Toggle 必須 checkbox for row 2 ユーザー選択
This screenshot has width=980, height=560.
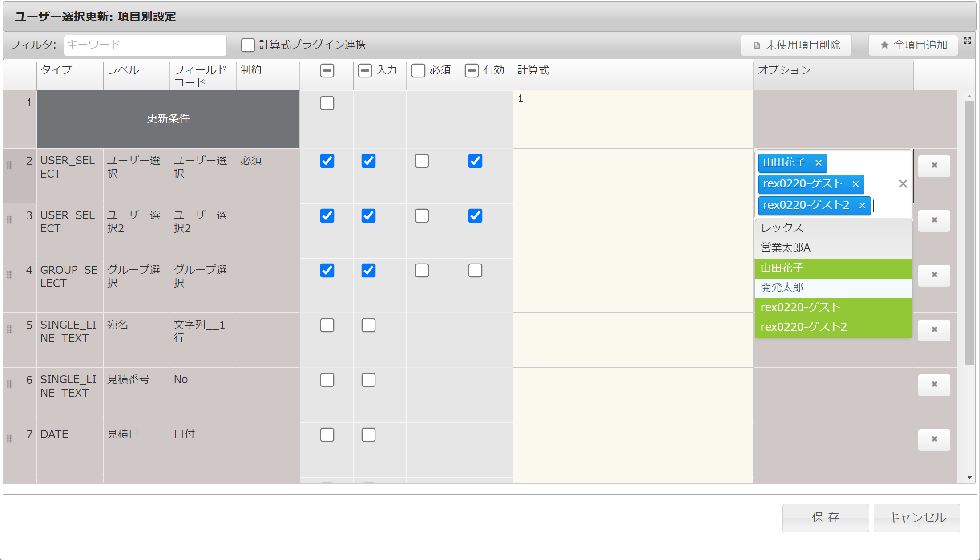point(421,161)
